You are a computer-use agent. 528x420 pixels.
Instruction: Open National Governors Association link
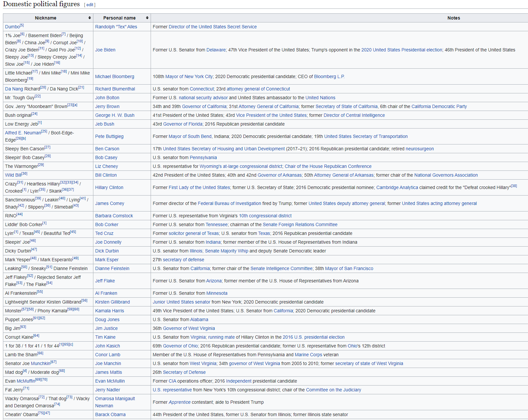coord(446,175)
